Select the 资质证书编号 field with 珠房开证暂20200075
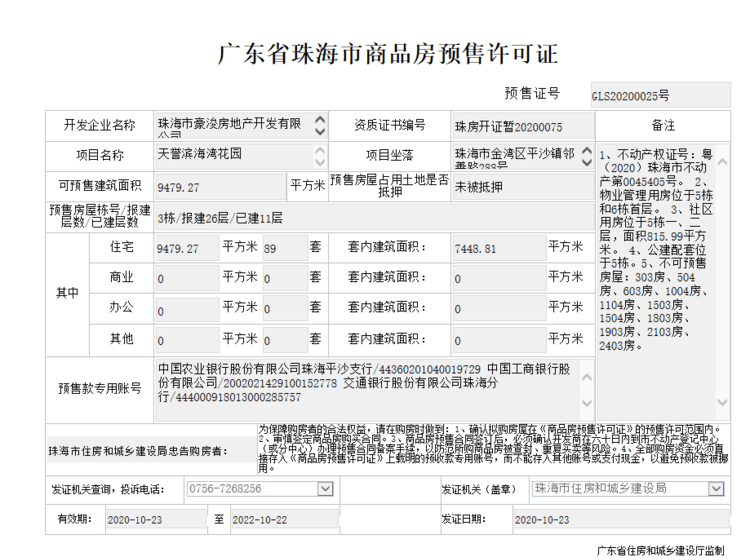Image resolution: width=750 pixels, height=560 pixels. (x=520, y=126)
